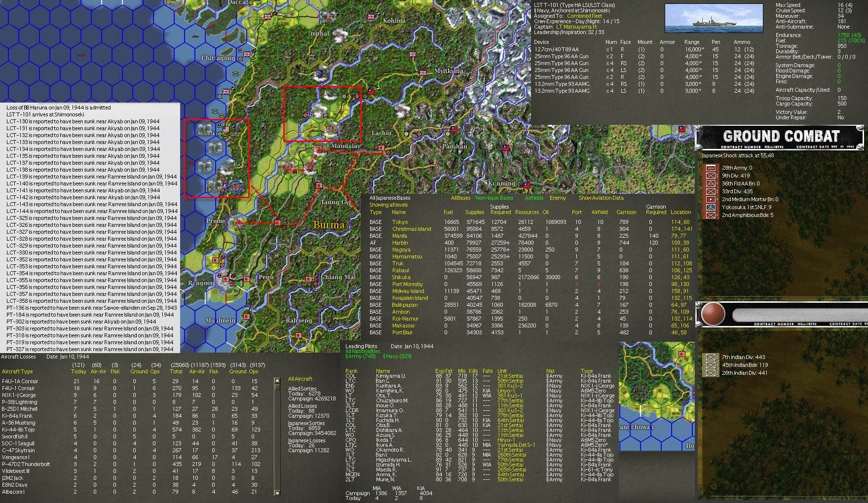This screenshot has width=868, height=503.
Task: Click the Chittagong label on the map
Action: [218, 58]
